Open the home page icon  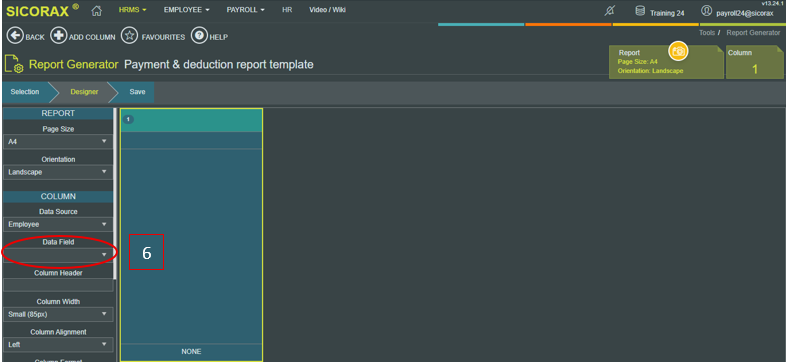point(97,11)
